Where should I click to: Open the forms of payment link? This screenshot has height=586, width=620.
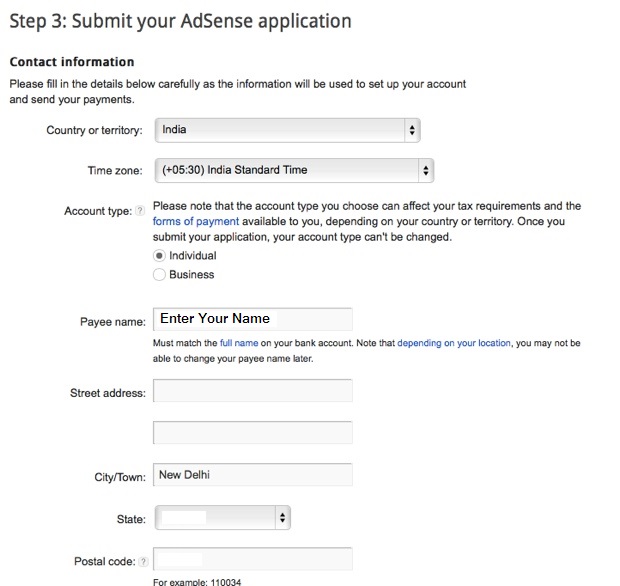(196, 222)
